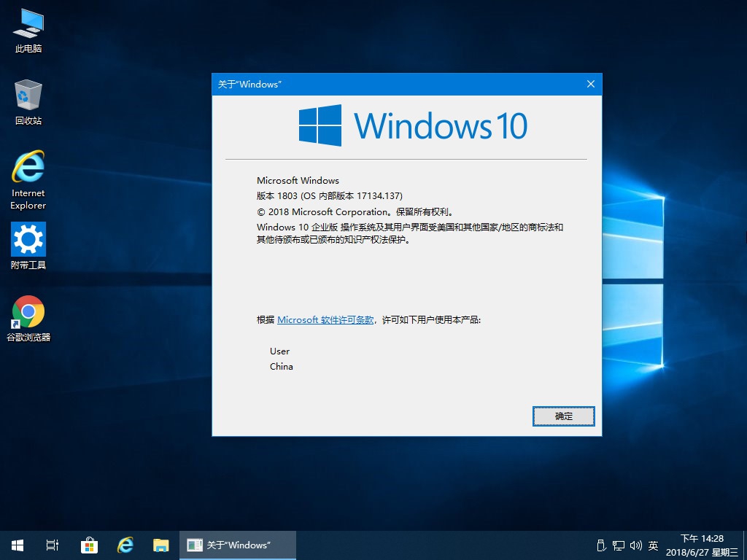Close the 关于"Windows" dialog
Viewport: 747px width, 560px height.
point(591,85)
